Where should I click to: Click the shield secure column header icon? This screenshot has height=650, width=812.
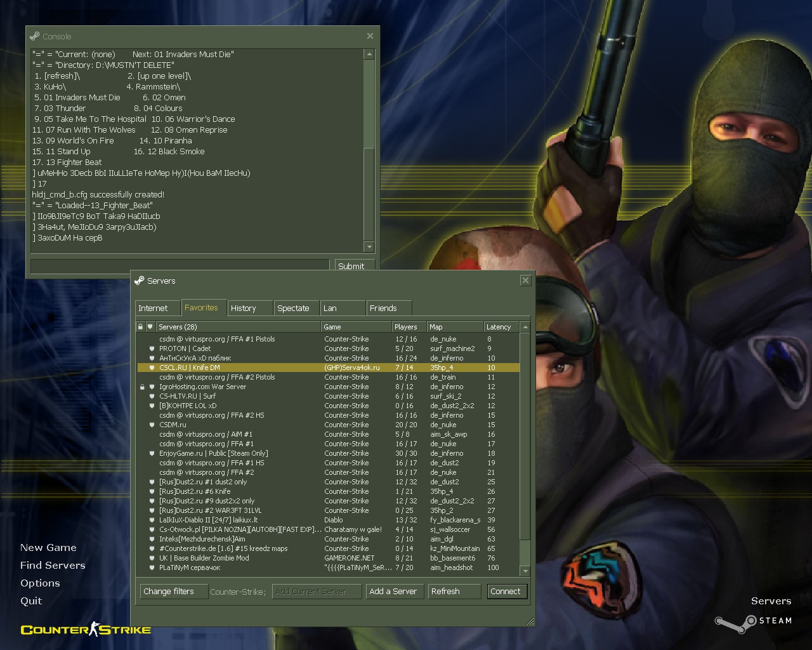[150, 327]
